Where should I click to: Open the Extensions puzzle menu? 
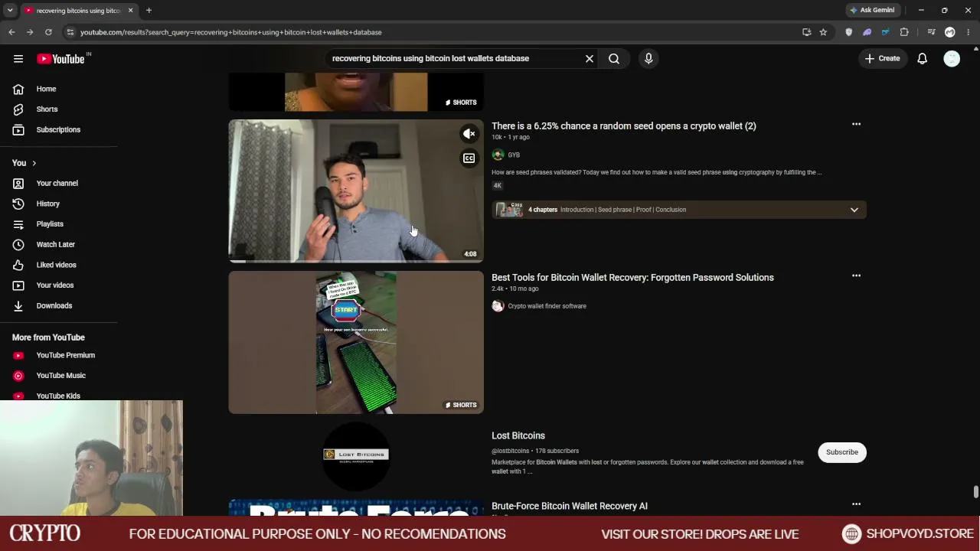[904, 32]
